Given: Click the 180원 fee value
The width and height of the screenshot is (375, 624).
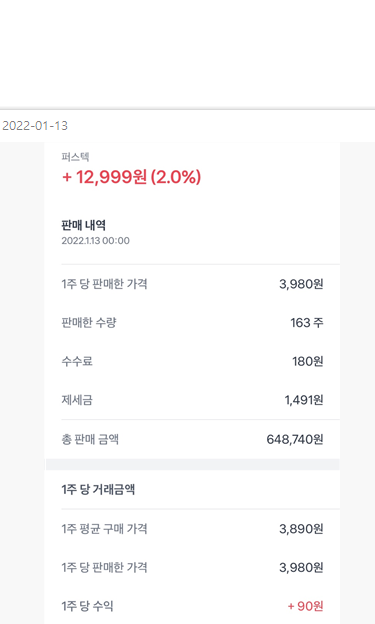Looking at the screenshot, I should tap(307, 361).
